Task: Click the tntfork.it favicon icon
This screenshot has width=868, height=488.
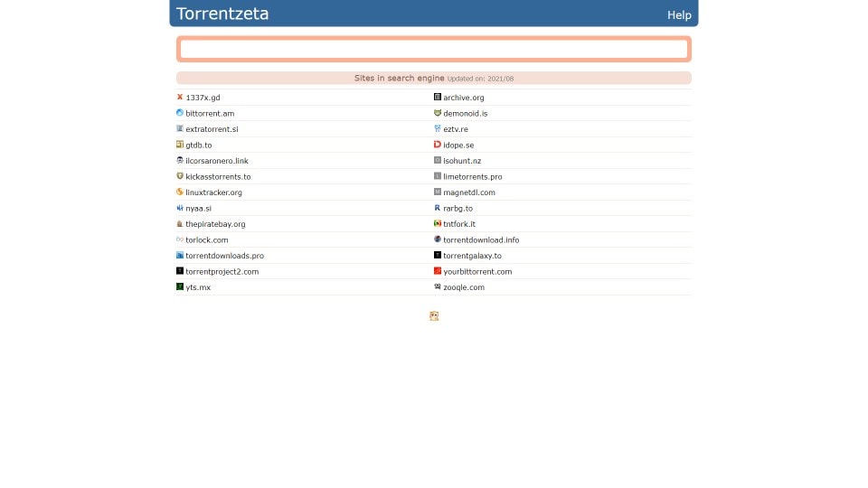Action: (438, 223)
